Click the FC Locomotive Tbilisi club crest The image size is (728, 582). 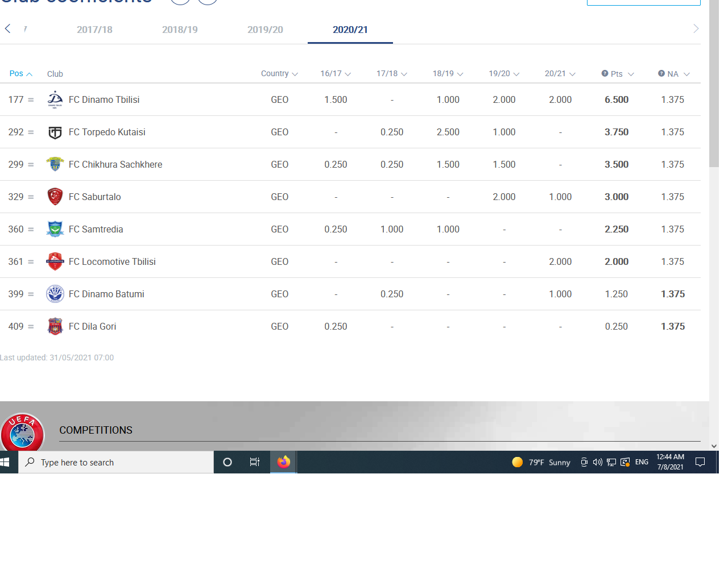(55, 261)
